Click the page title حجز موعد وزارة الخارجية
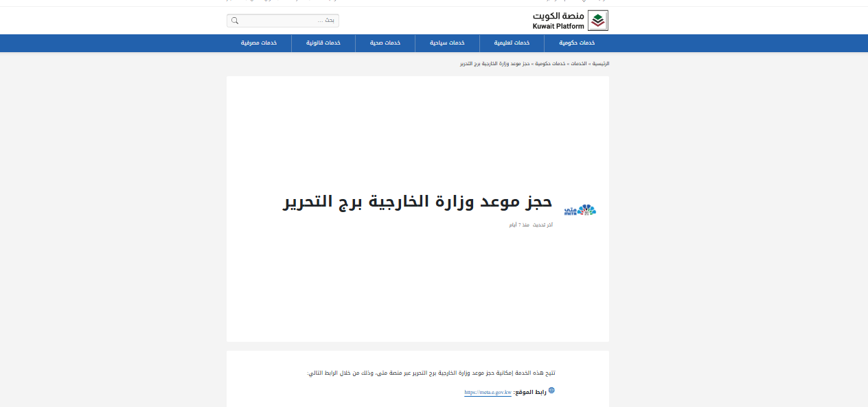This screenshot has width=868, height=407. coord(418,202)
